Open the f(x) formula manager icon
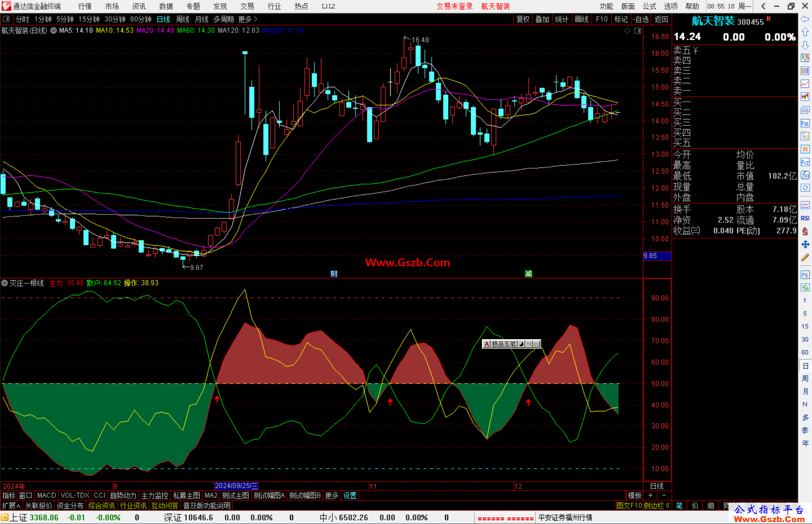812x524 pixels. [805, 175]
